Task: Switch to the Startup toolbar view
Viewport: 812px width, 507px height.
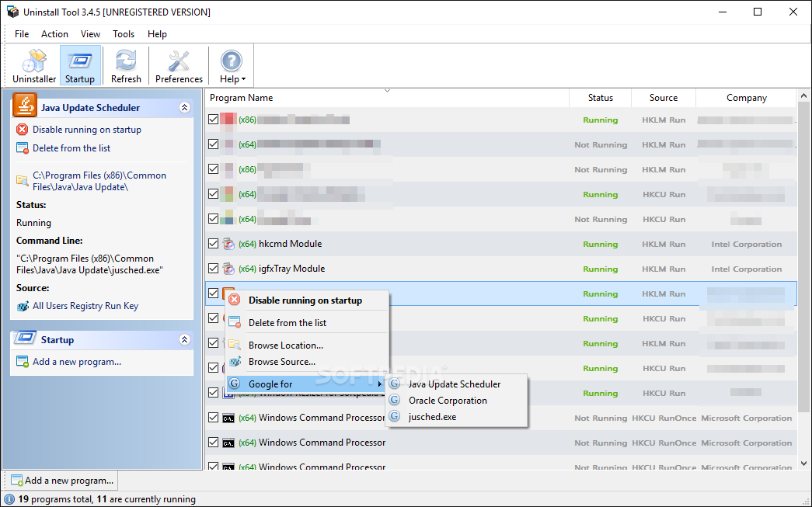Action: tap(80, 66)
